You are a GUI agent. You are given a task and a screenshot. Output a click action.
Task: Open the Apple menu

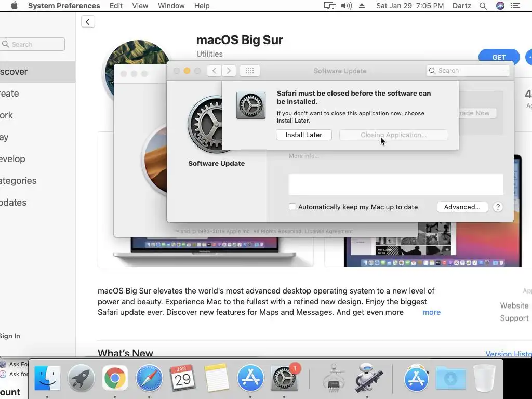point(14,6)
